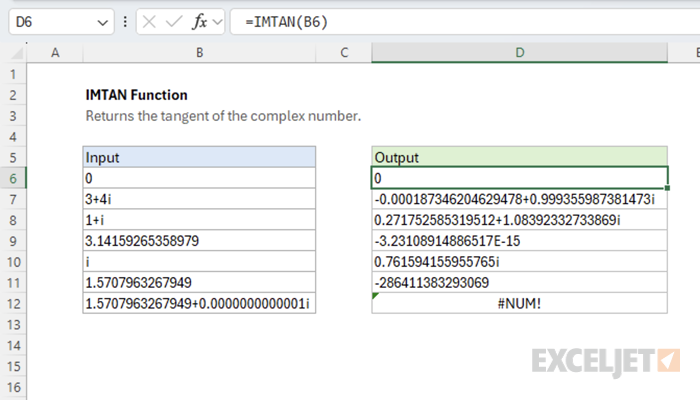
Task: Select row 5 header
Action: [13, 157]
